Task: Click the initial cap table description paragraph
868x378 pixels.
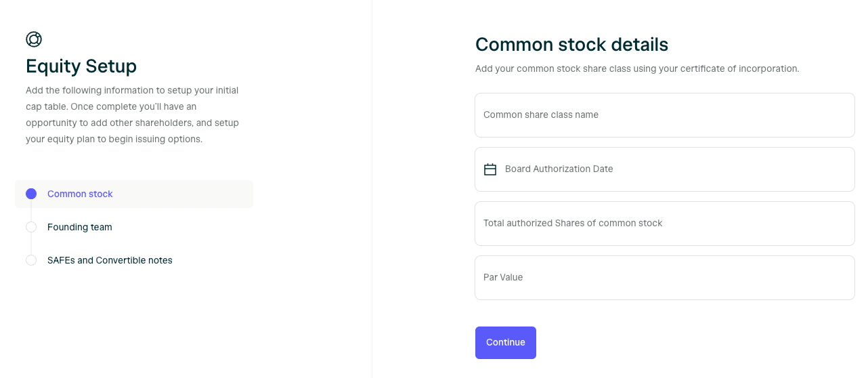Action: tap(133, 114)
